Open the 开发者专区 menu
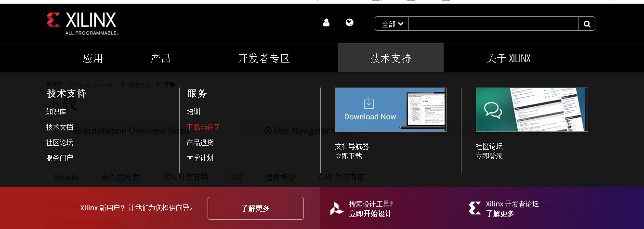644x229 pixels. 264,58
